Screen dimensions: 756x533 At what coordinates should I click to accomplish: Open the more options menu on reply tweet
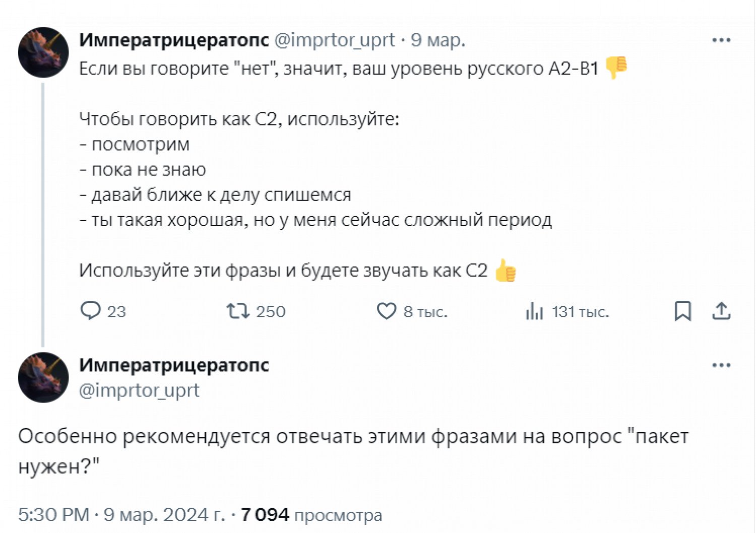(x=721, y=365)
